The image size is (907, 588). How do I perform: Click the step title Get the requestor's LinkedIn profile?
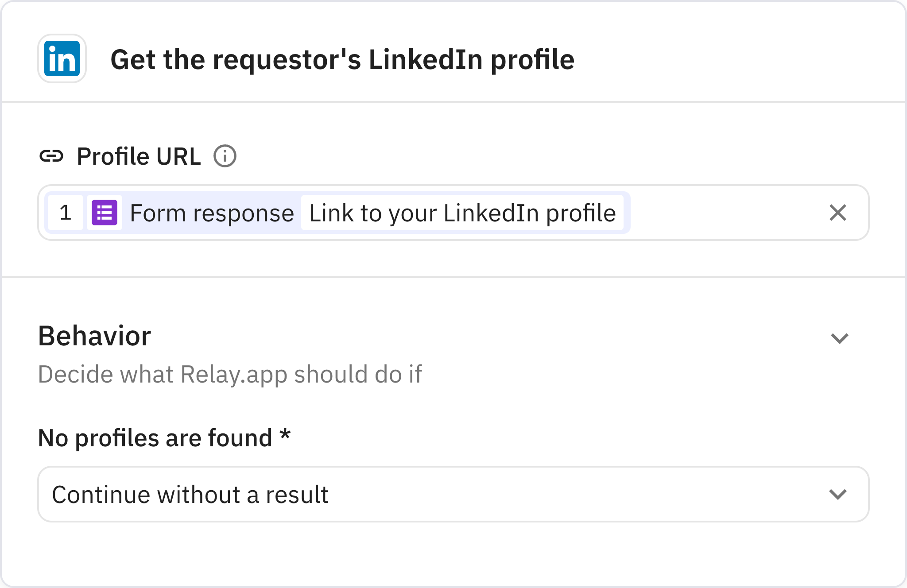point(342,60)
